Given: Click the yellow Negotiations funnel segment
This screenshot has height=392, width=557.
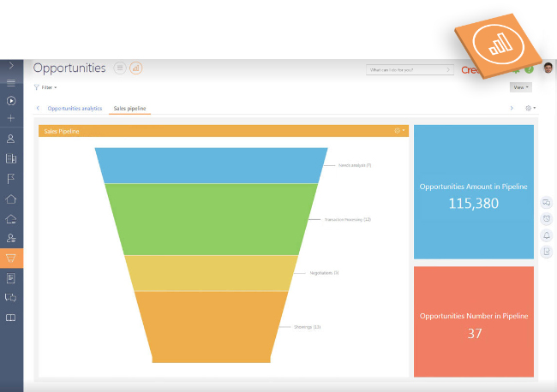Looking at the screenshot, I should pyautogui.click(x=211, y=273).
